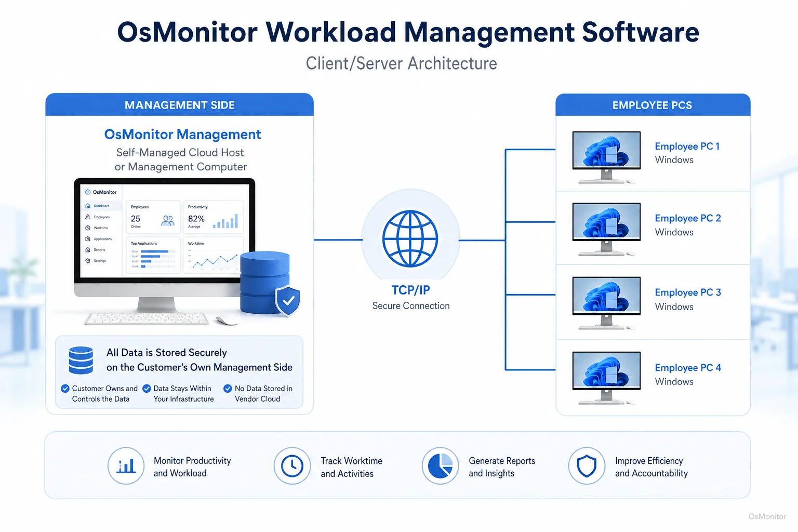The image size is (798, 532).
Task: Click All Data is Stored Securely text
Action: [167, 353]
